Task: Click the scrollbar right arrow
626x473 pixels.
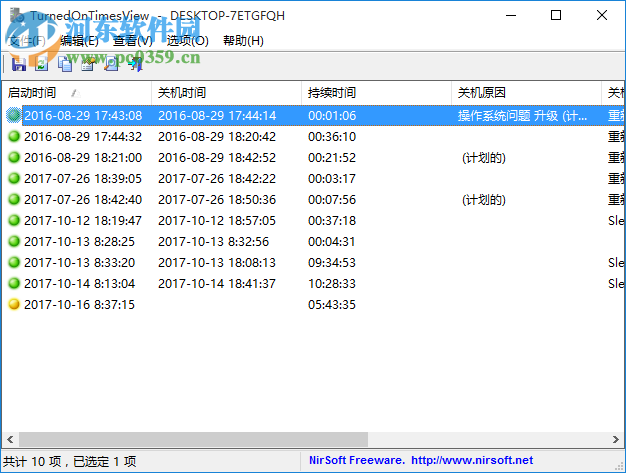Action: 616,439
